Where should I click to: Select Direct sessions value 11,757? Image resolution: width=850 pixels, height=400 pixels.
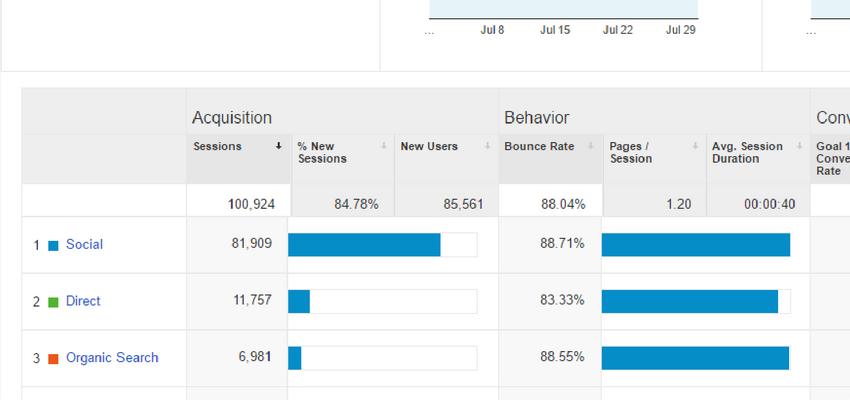[253, 300]
